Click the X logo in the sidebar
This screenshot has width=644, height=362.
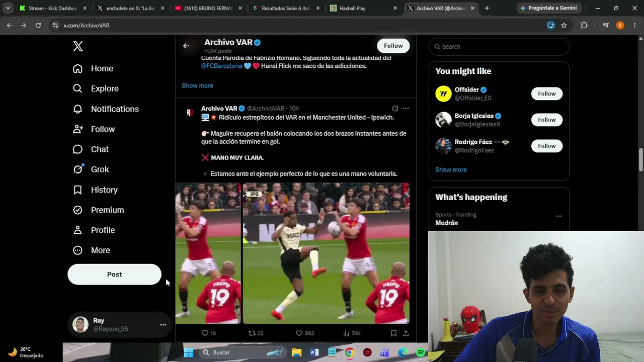78,46
